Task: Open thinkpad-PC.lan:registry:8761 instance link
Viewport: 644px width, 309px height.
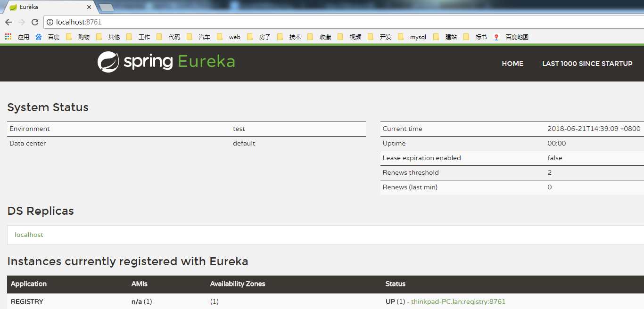Action: coord(458,301)
